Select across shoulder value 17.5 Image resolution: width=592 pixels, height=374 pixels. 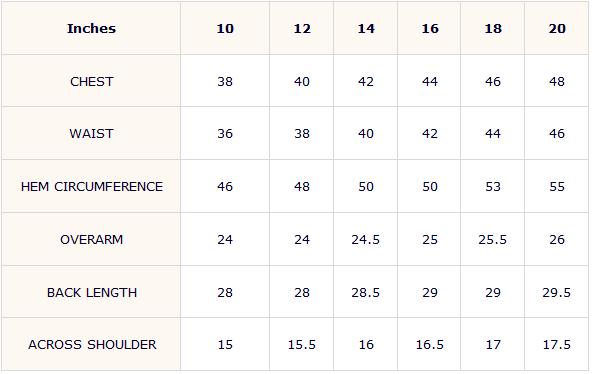pos(557,345)
